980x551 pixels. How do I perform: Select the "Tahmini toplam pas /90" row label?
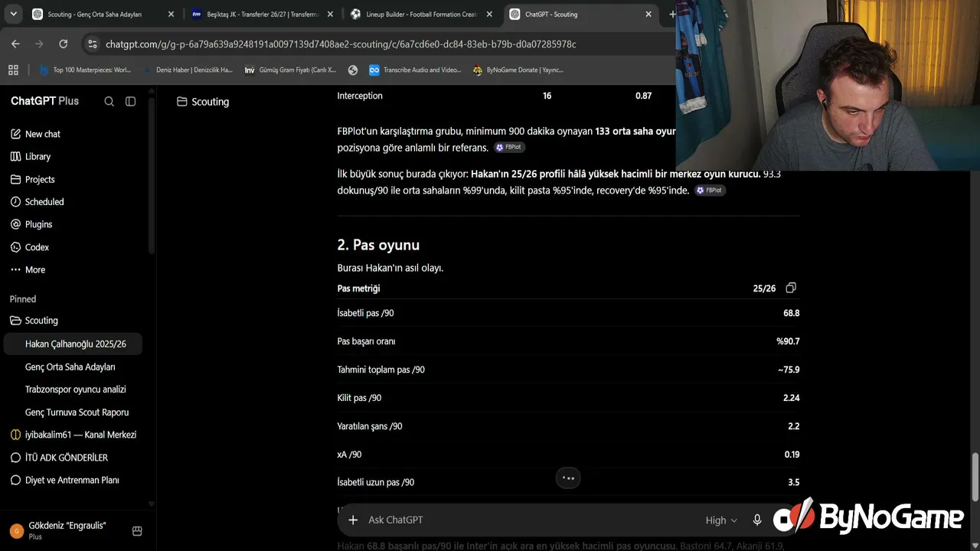tap(381, 370)
